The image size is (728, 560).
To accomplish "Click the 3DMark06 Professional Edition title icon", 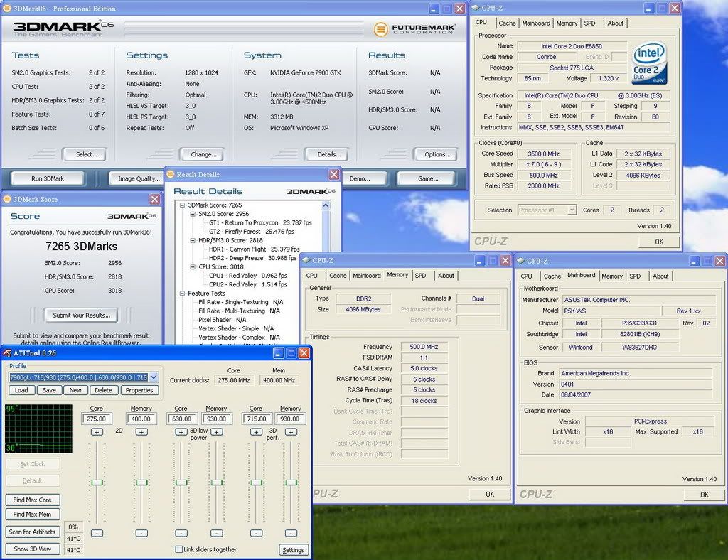I will point(7,9).
